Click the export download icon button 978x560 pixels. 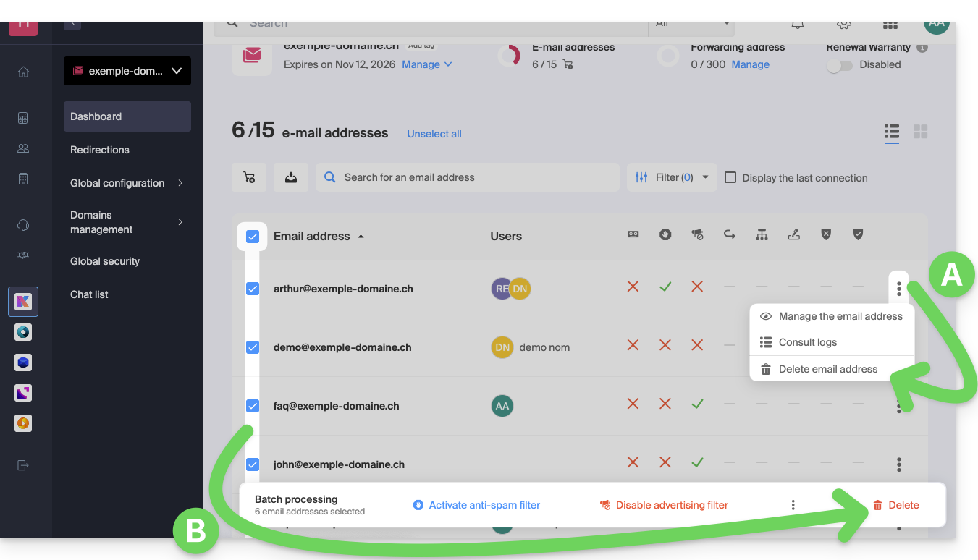click(x=291, y=177)
